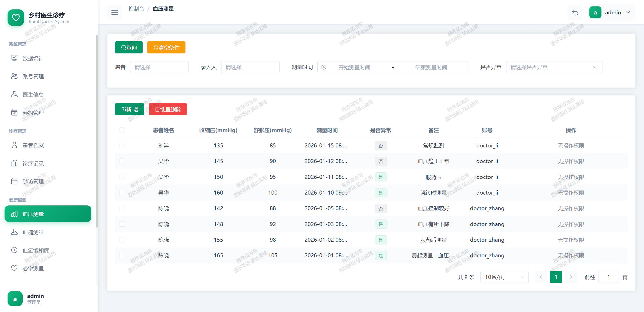Click the 2026-01-15 08:... time cell

coord(326,145)
